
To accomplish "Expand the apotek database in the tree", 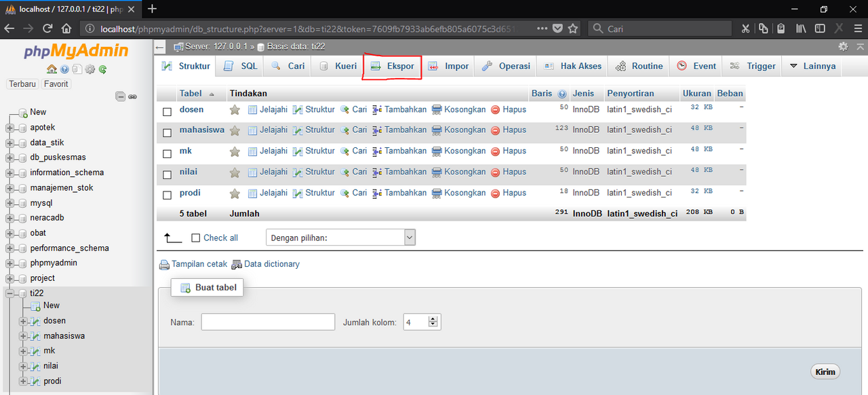I will pos(9,127).
